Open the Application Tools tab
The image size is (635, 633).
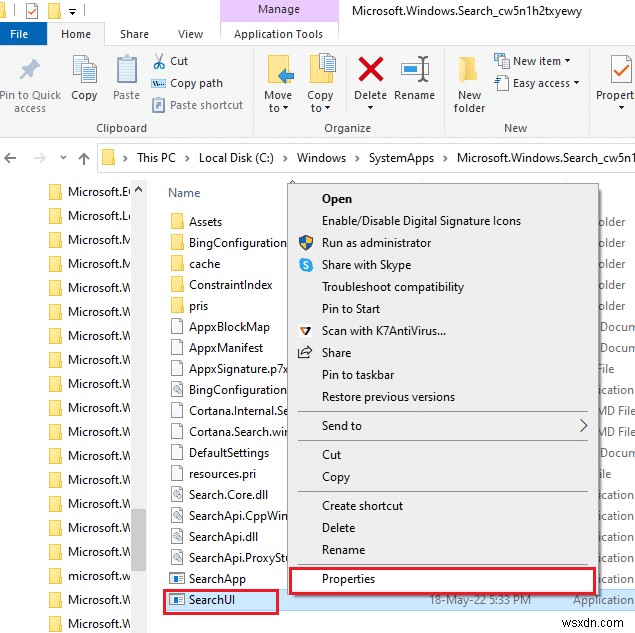click(279, 34)
